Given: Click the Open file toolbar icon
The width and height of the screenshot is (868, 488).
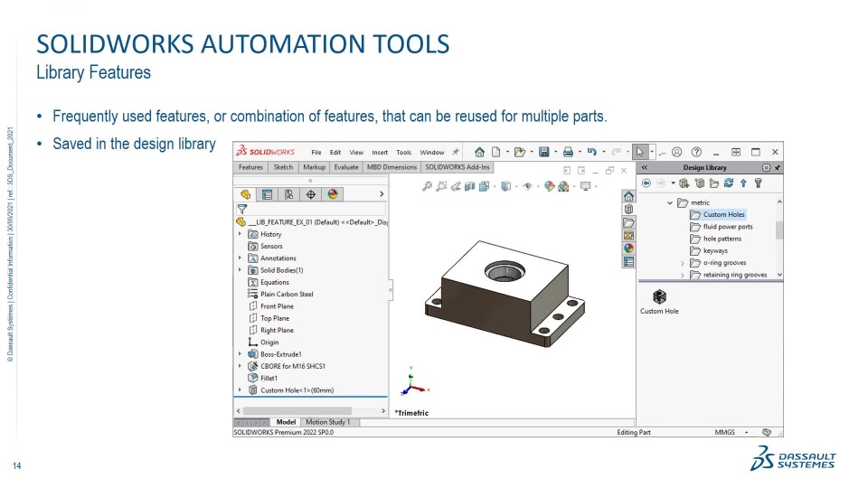Looking at the screenshot, I should tap(519, 152).
